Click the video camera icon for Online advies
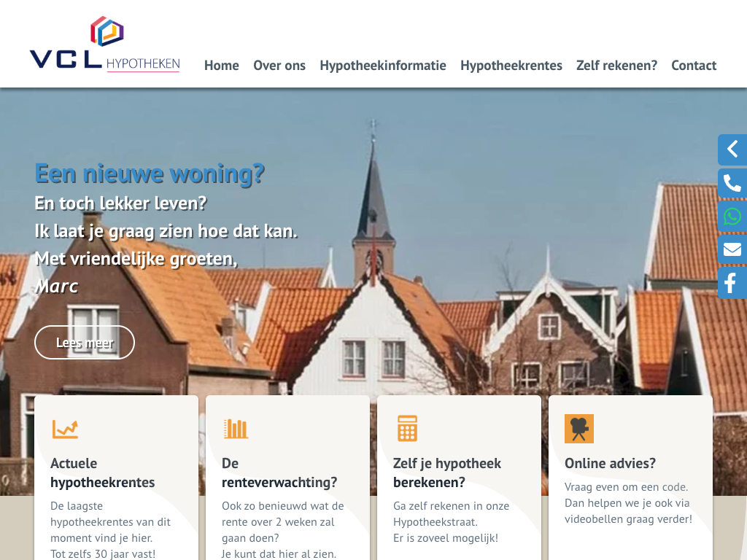Viewport: 747px width, 560px height. [x=578, y=429]
